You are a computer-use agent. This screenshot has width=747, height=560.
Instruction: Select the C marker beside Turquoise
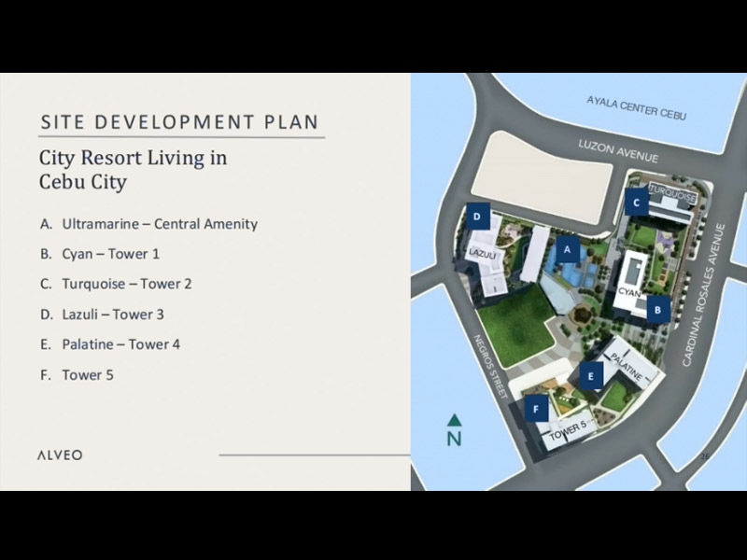[637, 203]
